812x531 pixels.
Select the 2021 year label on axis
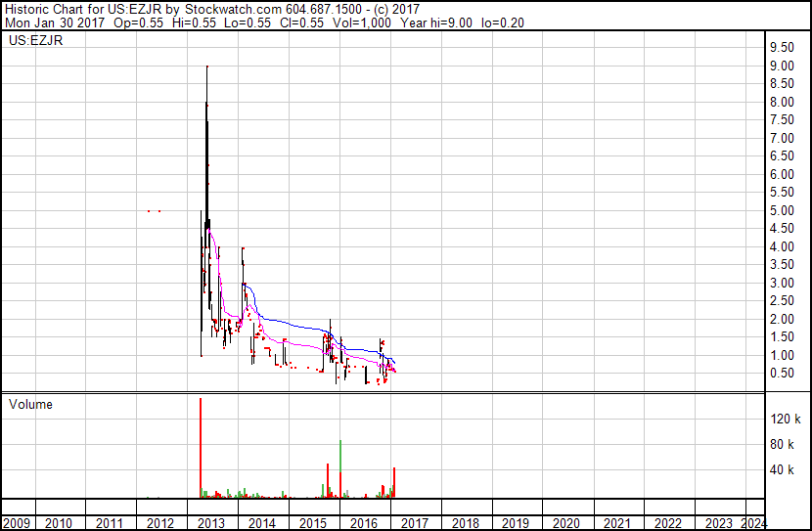[x=616, y=523]
